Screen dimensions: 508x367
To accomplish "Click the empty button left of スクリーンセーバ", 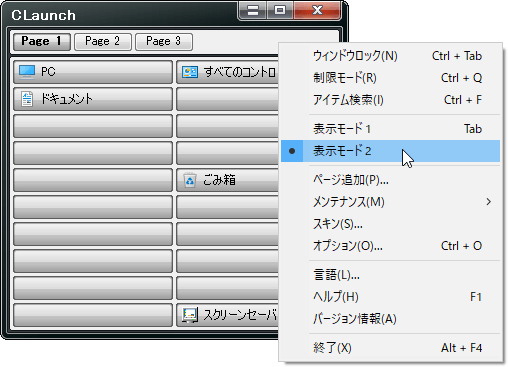I will click(93, 315).
